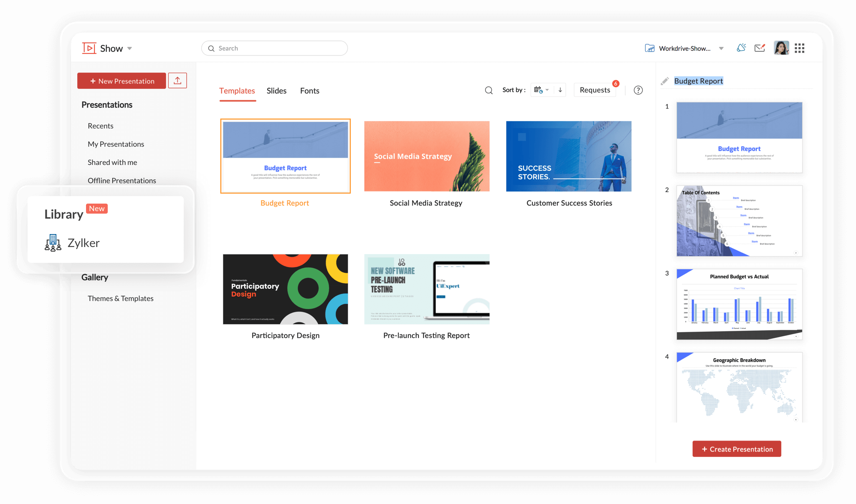
Task: Open the Fonts tab
Action: click(x=309, y=91)
